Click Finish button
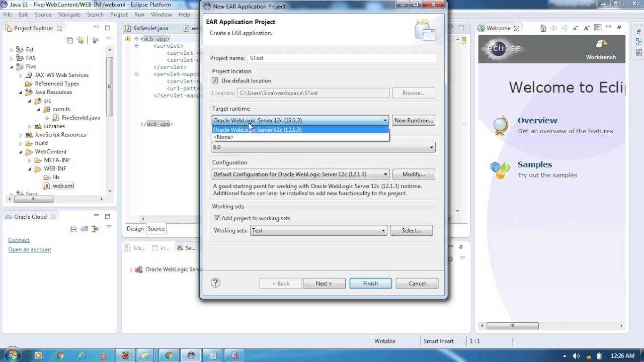Screen dimensions: 644x362 point(370,284)
